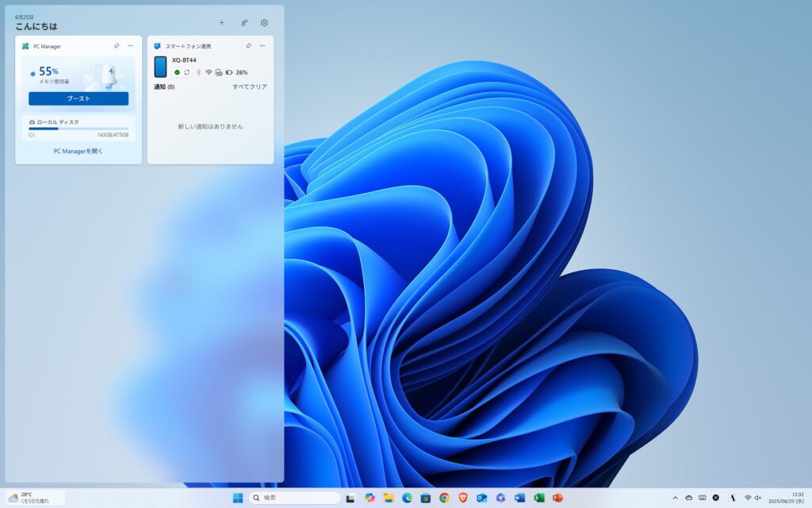Click the 143GB/475GB disk value
The image size is (812, 508).
coord(113,135)
